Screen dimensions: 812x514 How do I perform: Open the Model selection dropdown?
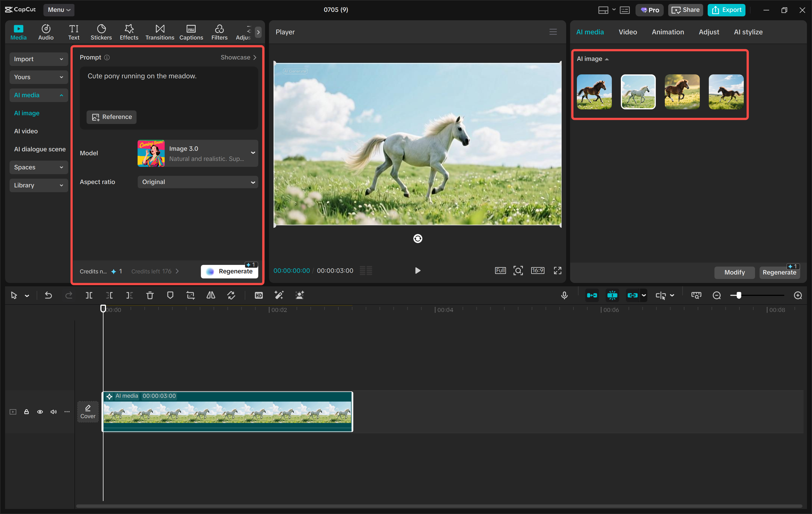(x=197, y=153)
